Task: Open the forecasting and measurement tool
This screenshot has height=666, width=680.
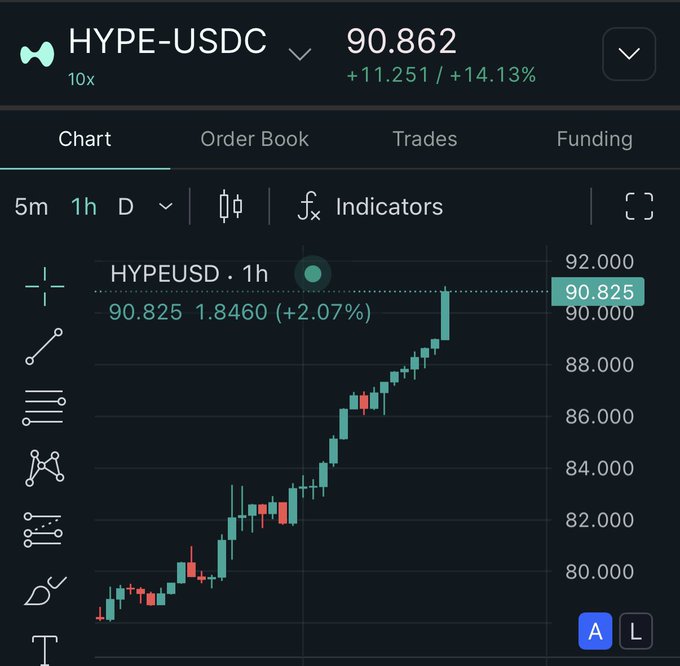Action: point(43,530)
